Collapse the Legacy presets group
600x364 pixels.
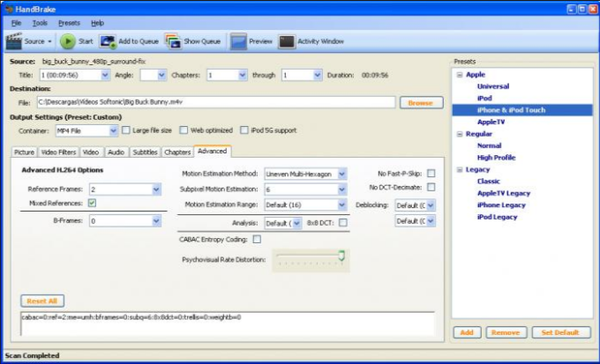coord(460,170)
